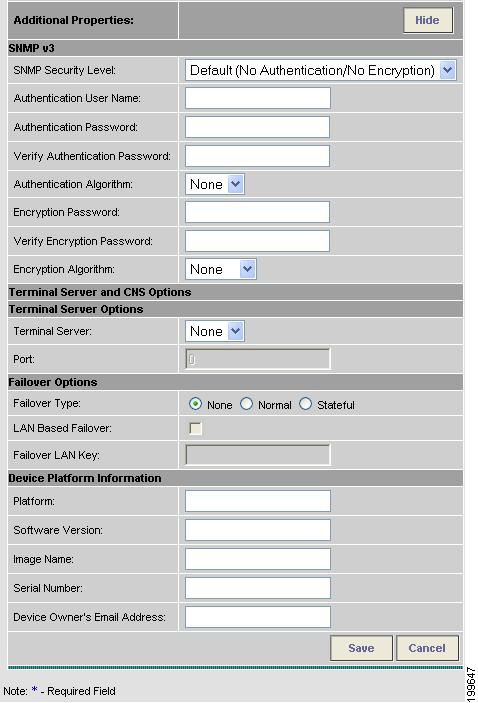Select Stateful failover type
Viewport: 478px width, 703px height.
pyautogui.click(x=305, y=404)
